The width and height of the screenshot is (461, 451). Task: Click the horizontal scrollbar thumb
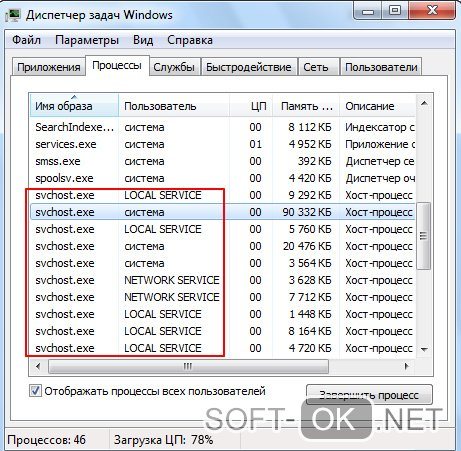188,366
